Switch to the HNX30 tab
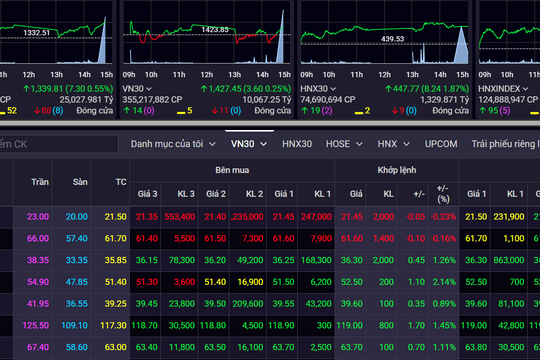The height and width of the screenshot is (360, 540). pos(297,144)
